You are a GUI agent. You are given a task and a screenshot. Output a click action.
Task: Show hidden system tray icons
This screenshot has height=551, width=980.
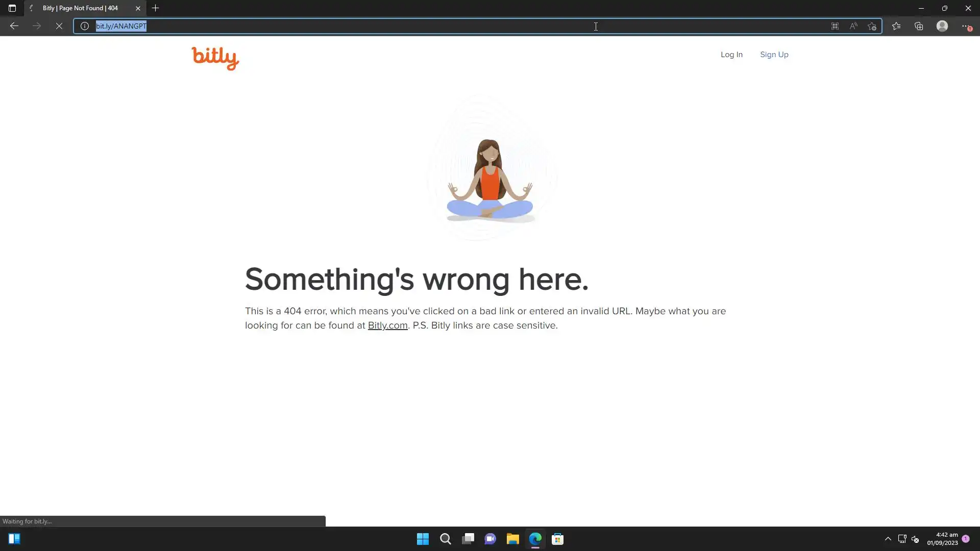[888, 539]
